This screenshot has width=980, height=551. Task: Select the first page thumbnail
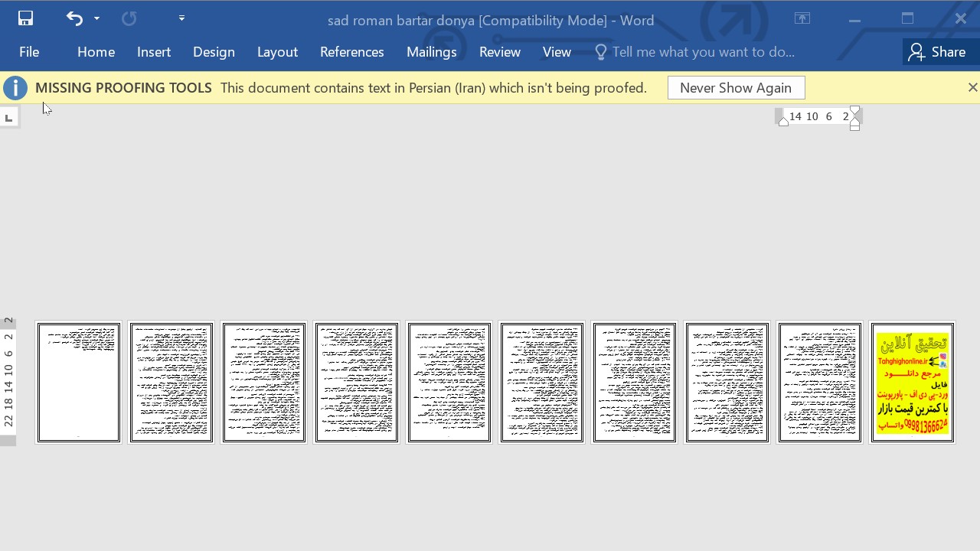click(79, 383)
